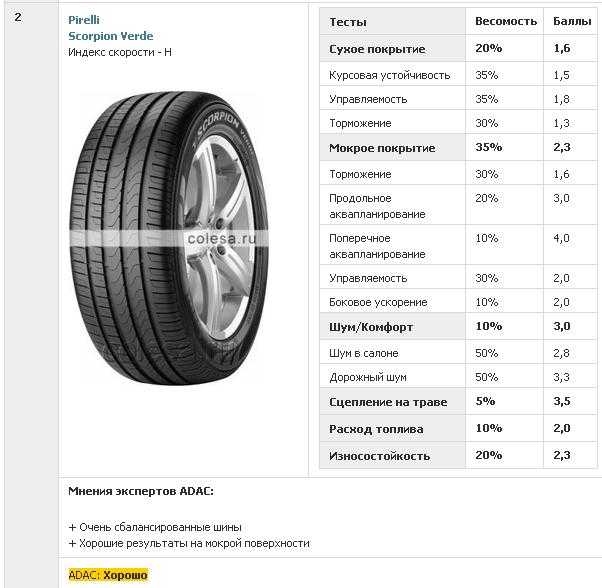Click the Мнения экспертов ADAC heading

click(x=141, y=491)
